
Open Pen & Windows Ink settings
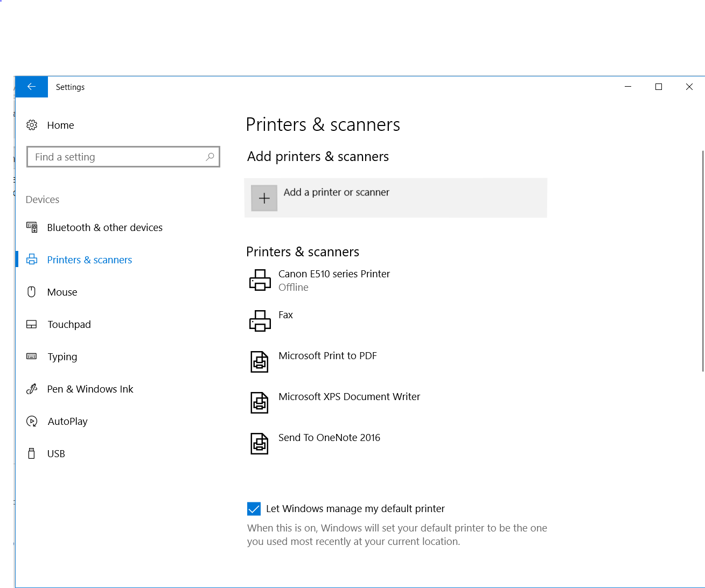pyautogui.click(x=90, y=389)
